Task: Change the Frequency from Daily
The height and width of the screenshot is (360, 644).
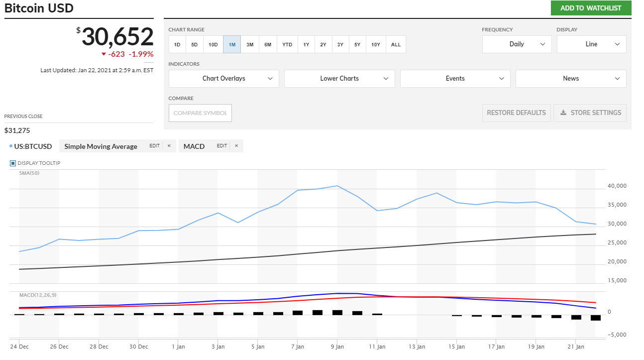Action: 517,44
